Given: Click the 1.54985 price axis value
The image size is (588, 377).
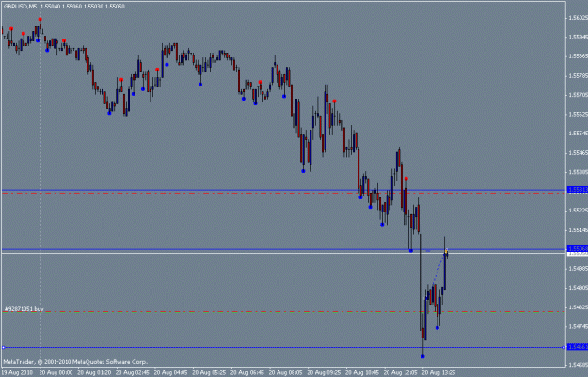Looking at the screenshot, I should point(579,268).
